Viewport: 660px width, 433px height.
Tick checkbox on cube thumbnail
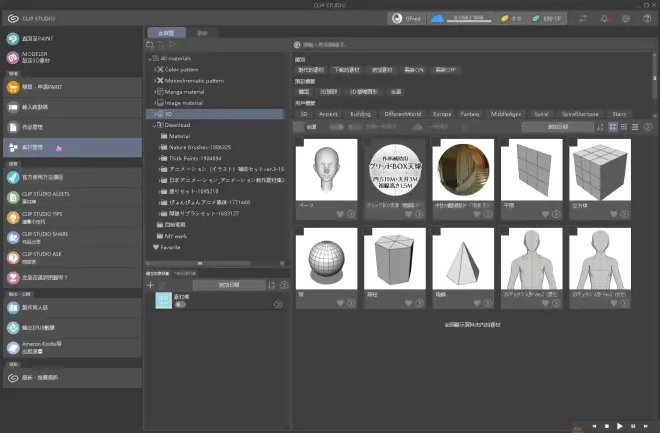573,143
